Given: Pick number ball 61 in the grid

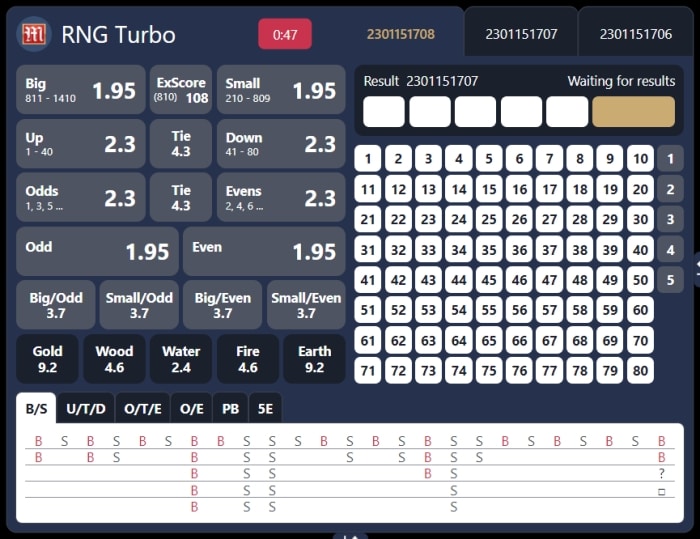Looking at the screenshot, I should (368, 341).
